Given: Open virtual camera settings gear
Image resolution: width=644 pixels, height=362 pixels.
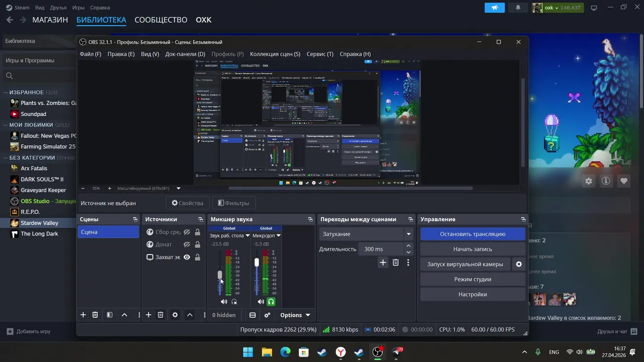Looking at the screenshot, I should pyautogui.click(x=519, y=264).
